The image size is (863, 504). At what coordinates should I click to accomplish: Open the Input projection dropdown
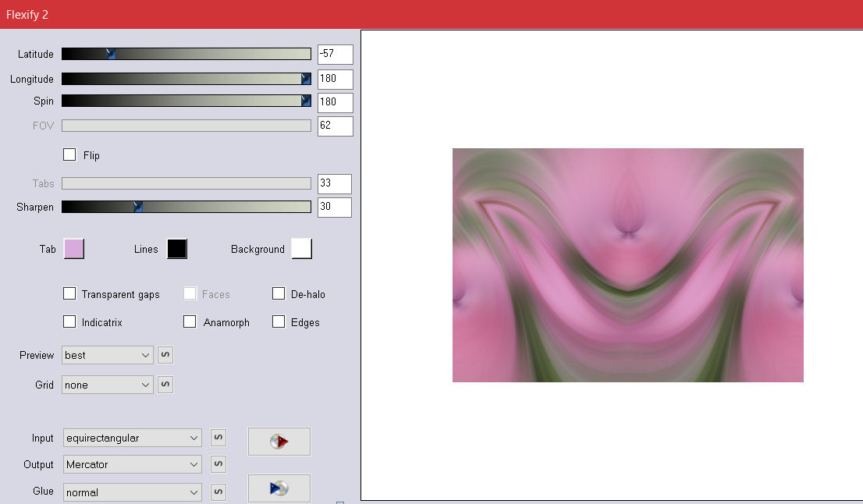132,438
